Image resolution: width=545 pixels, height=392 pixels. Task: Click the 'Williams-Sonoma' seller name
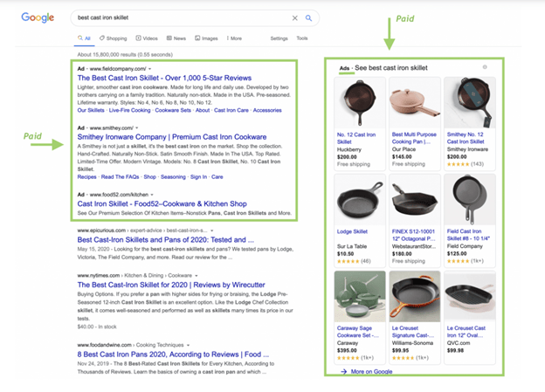pos(412,343)
